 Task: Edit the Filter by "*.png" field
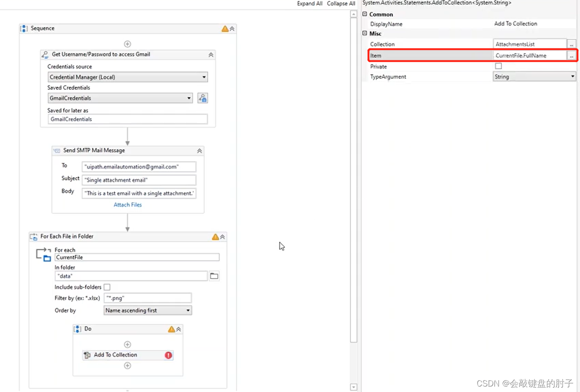pyautogui.click(x=148, y=298)
